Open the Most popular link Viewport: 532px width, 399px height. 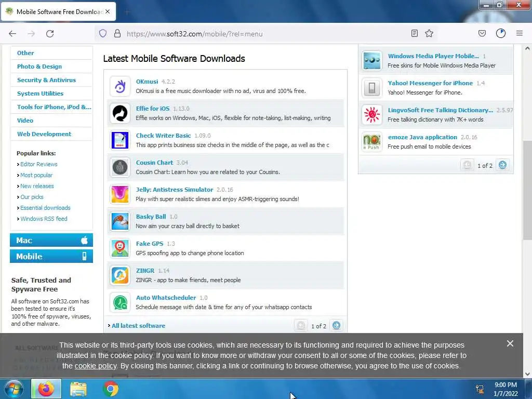click(x=36, y=175)
